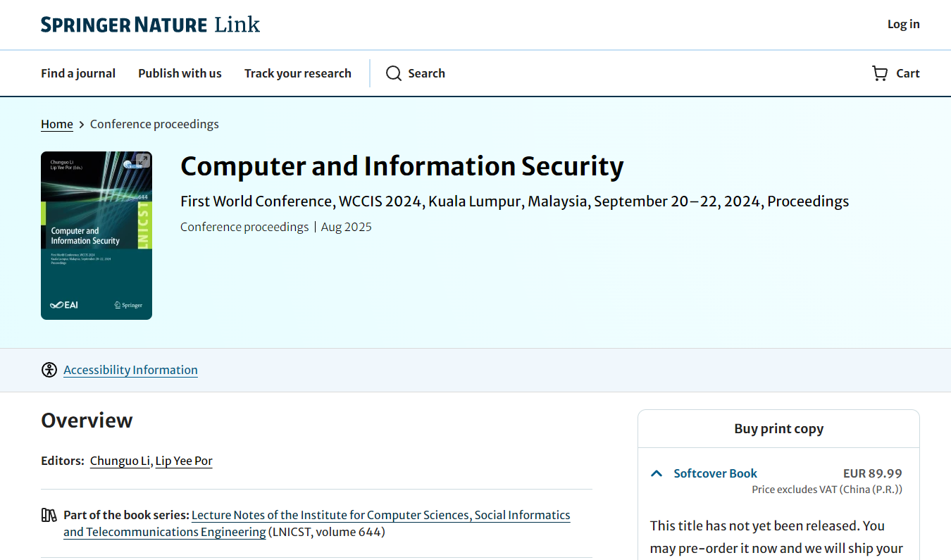Open the Find a journal menu
The image size is (951, 560).
click(78, 73)
